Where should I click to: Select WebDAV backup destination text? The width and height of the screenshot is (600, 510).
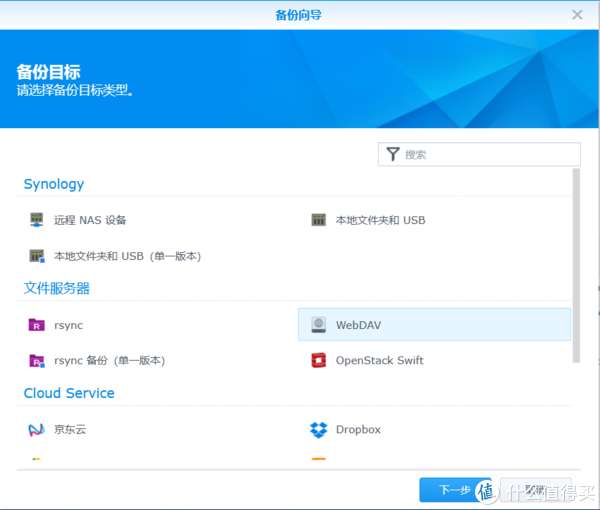coord(358,325)
